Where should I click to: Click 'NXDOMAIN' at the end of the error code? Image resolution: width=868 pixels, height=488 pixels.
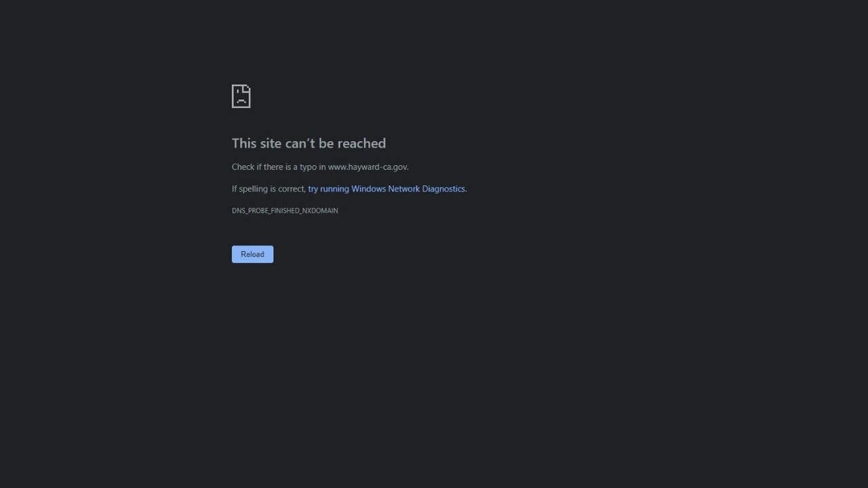click(x=320, y=211)
